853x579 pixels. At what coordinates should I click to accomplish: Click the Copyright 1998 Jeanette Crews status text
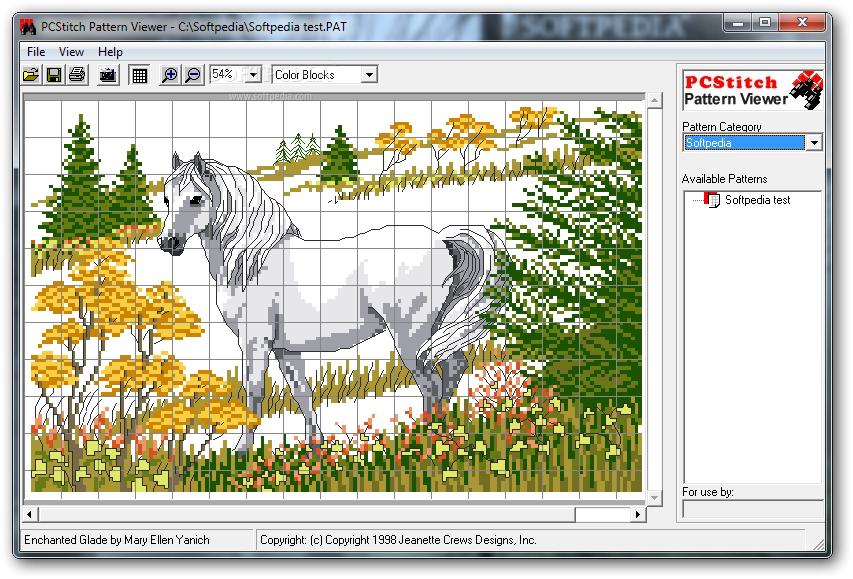coord(398,540)
